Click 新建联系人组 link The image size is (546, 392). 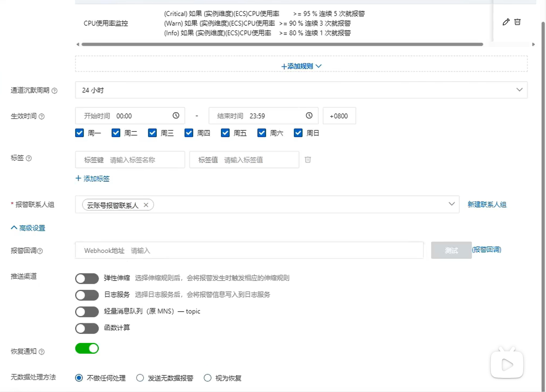coord(487,205)
